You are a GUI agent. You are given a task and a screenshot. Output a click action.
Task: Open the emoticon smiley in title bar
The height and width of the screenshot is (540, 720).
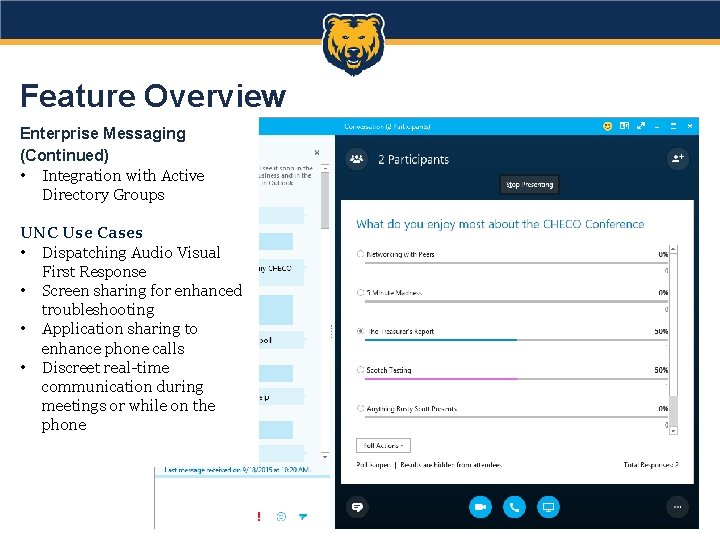[x=607, y=126]
